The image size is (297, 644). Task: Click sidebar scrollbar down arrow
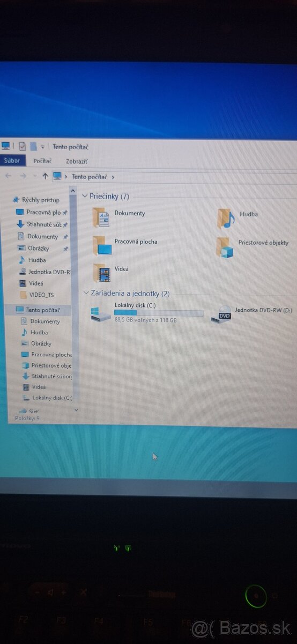tap(76, 410)
